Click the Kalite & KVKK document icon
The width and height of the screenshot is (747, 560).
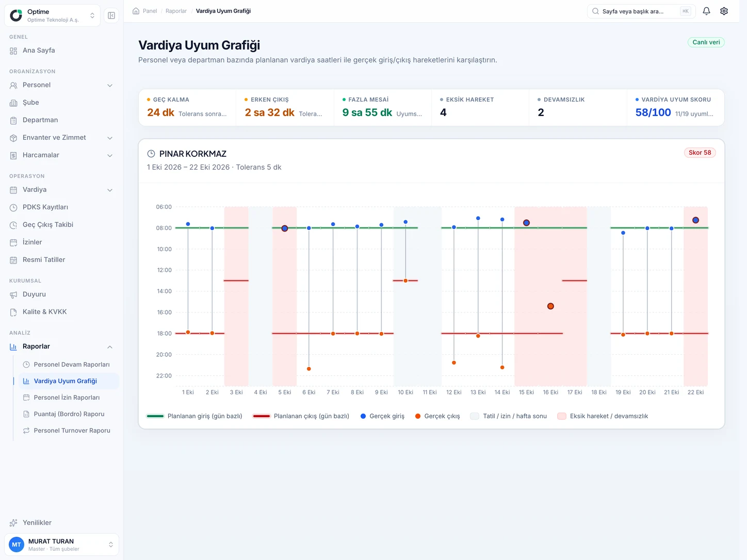coord(13,312)
